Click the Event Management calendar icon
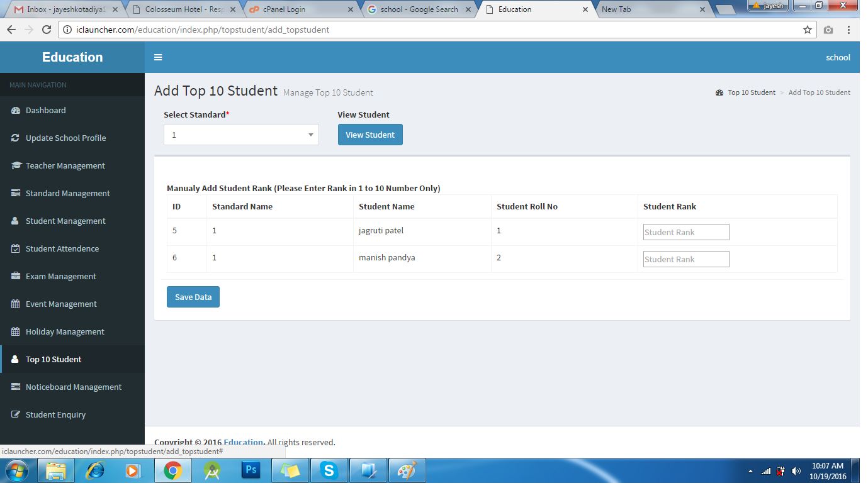 coord(16,304)
